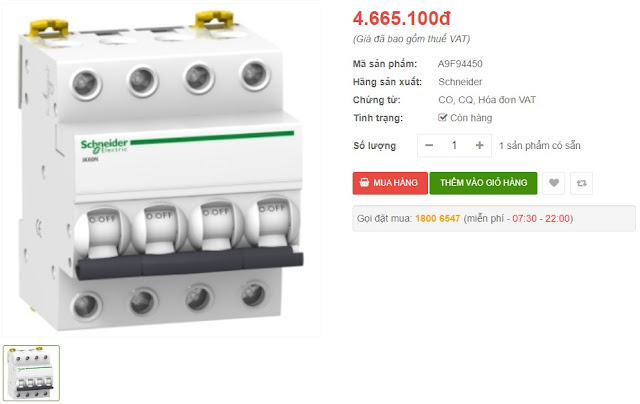Click the Schneider Electric logo on breaker
This screenshot has width=640, height=404.
coord(104,145)
